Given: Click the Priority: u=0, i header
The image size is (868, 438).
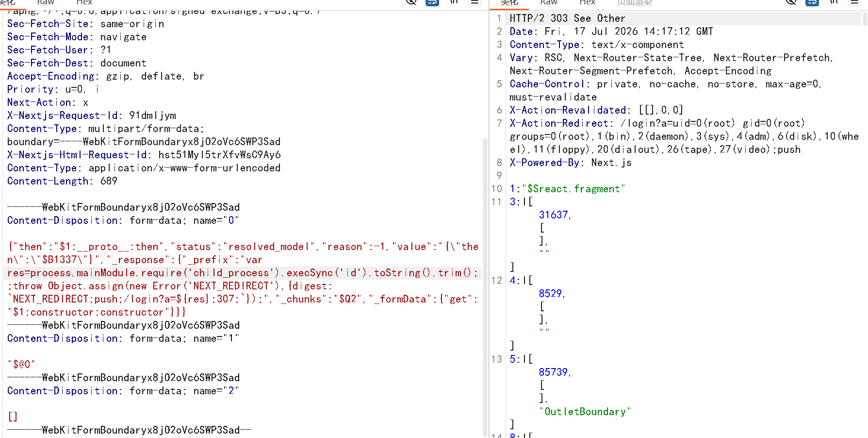Looking at the screenshot, I should pos(53,89).
